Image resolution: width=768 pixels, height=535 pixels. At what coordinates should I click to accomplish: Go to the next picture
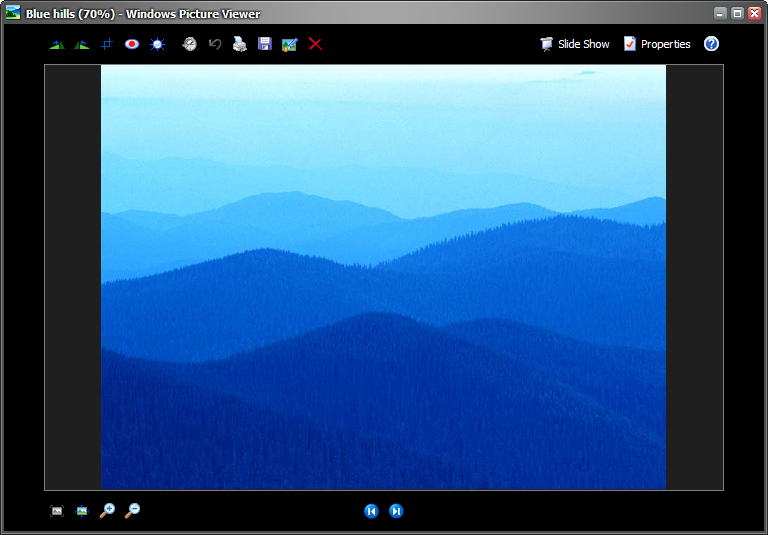tap(396, 511)
